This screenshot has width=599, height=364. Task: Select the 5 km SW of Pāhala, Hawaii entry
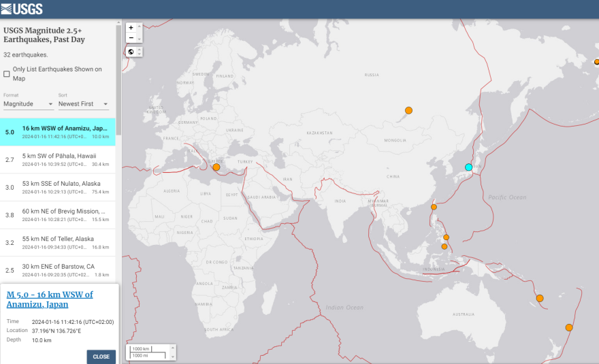click(58, 160)
